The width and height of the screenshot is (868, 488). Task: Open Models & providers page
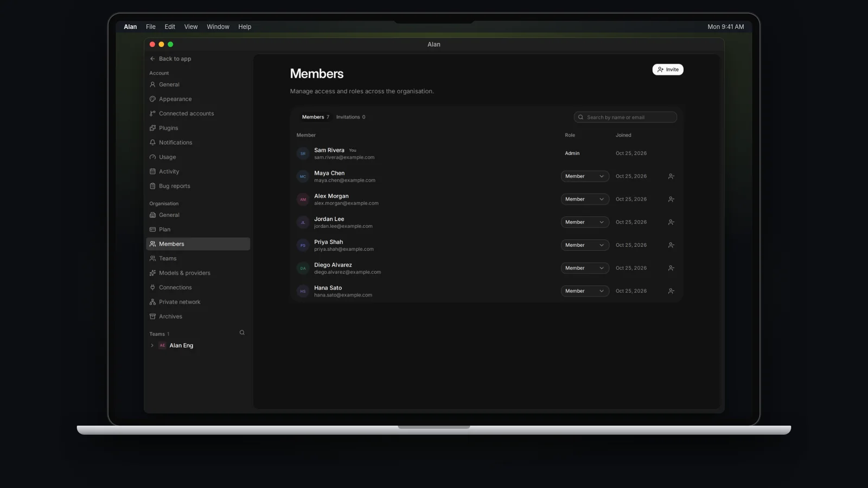pyautogui.click(x=198, y=273)
